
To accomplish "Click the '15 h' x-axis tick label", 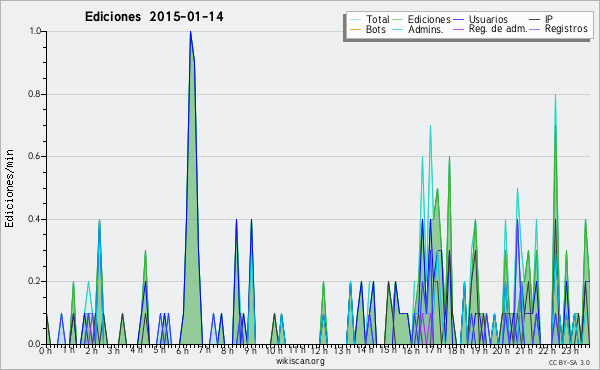I will (388, 350).
